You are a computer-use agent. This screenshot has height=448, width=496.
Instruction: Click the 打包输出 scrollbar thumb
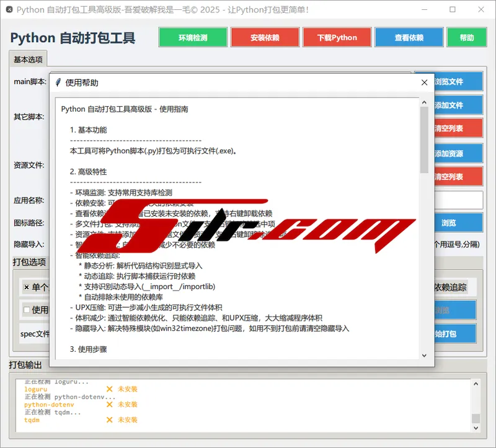click(x=476, y=418)
